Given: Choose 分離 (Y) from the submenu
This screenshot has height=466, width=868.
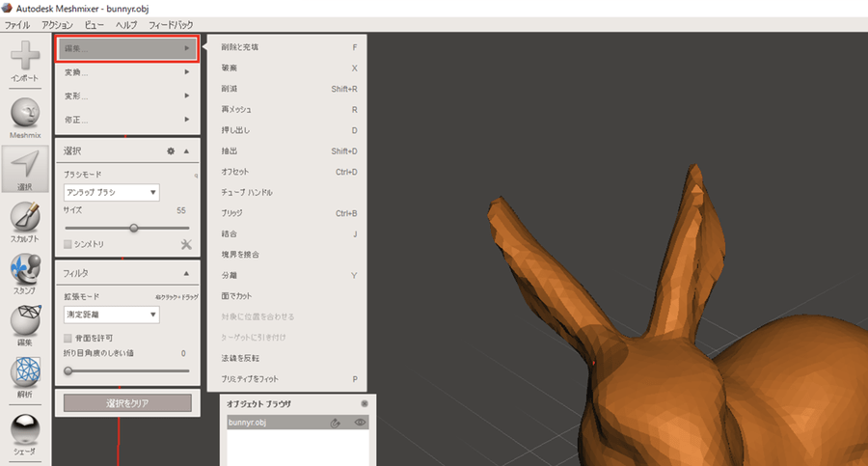Looking at the screenshot, I should [286, 275].
